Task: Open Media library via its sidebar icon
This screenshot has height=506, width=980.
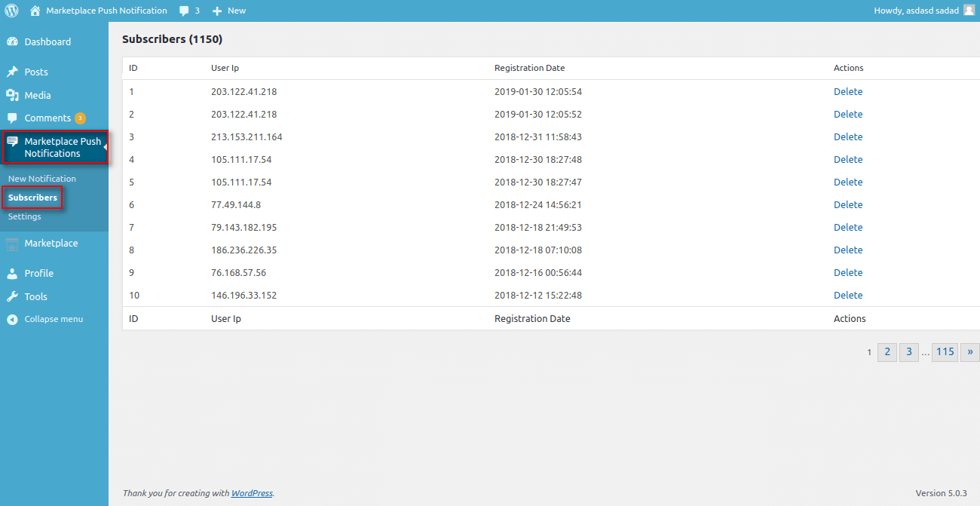Action: (14, 94)
